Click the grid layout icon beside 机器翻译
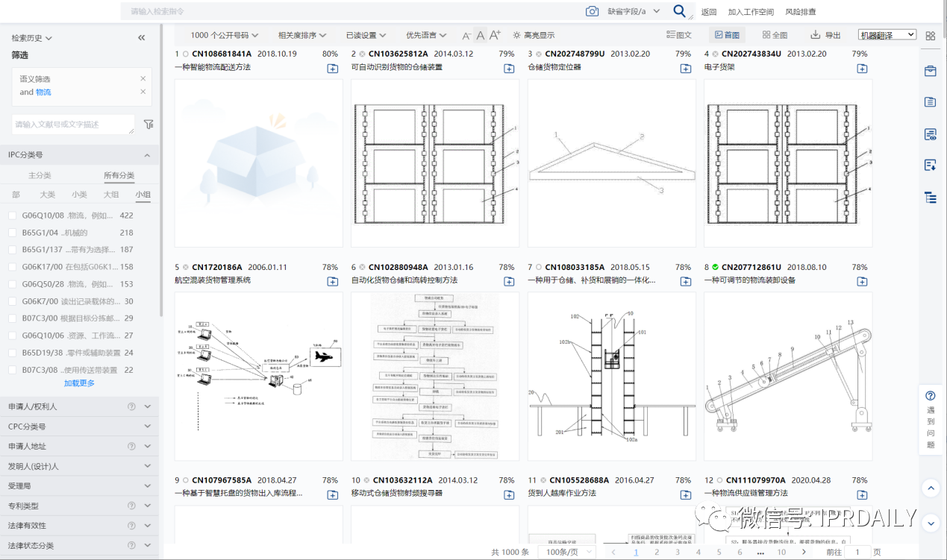Image resolution: width=947 pixels, height=560 pixels. click(931, 35)
